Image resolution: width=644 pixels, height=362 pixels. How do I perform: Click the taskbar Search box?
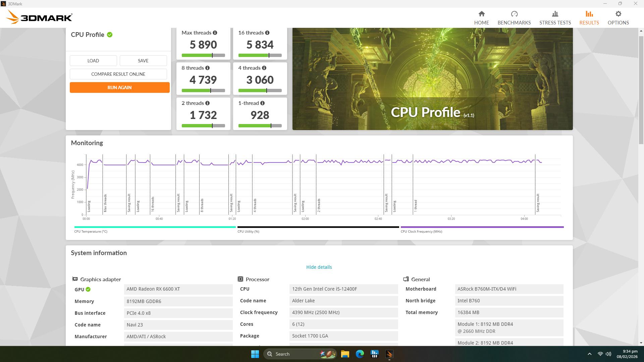coord(300,354)
